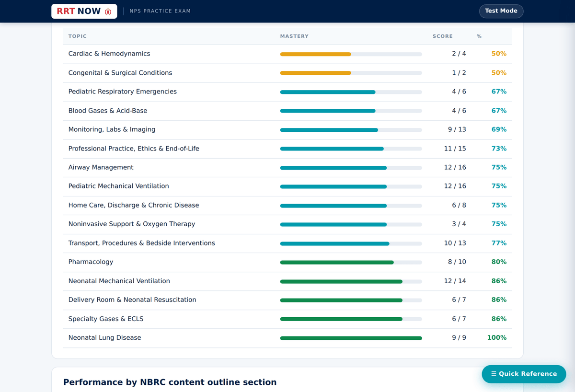Click the 50% value for Cardiac & Hemodynamics
Screen dimensions: 575x392
tap(499, 54)
